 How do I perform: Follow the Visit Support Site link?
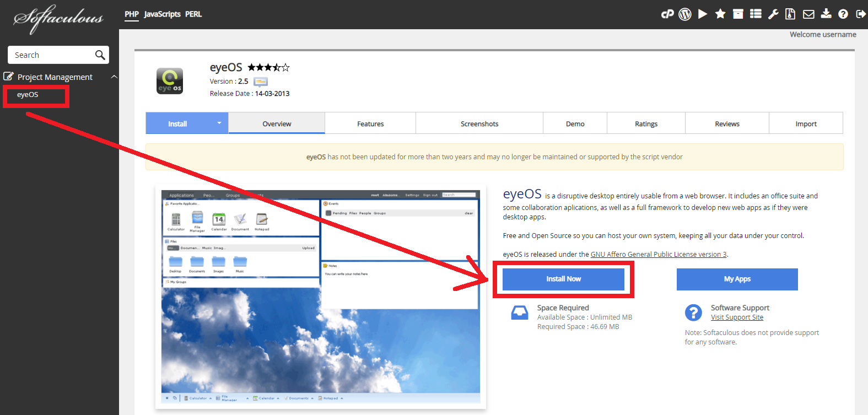point(737,317)
